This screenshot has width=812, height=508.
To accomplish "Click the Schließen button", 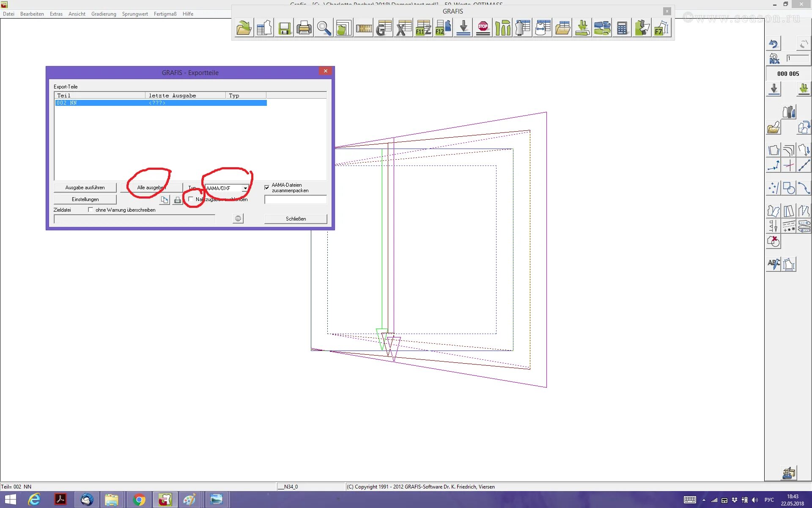I will point(296,219).
